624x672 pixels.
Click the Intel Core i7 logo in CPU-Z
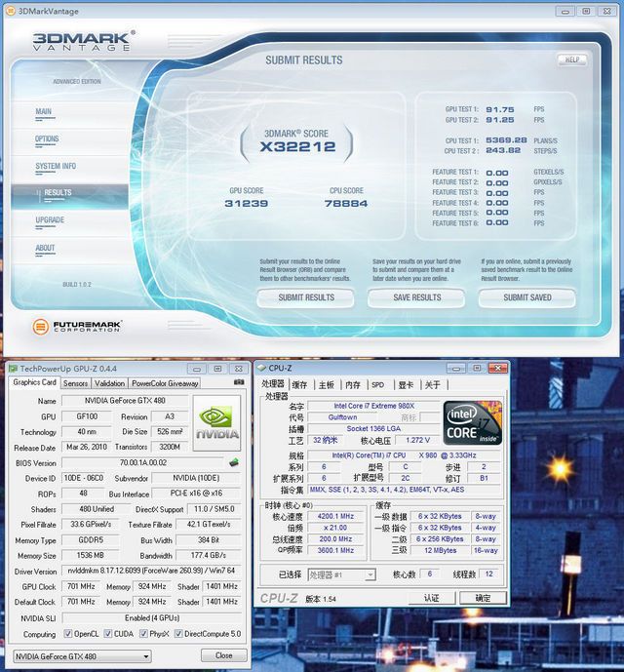pyautogui.click(x=472, y=423)
